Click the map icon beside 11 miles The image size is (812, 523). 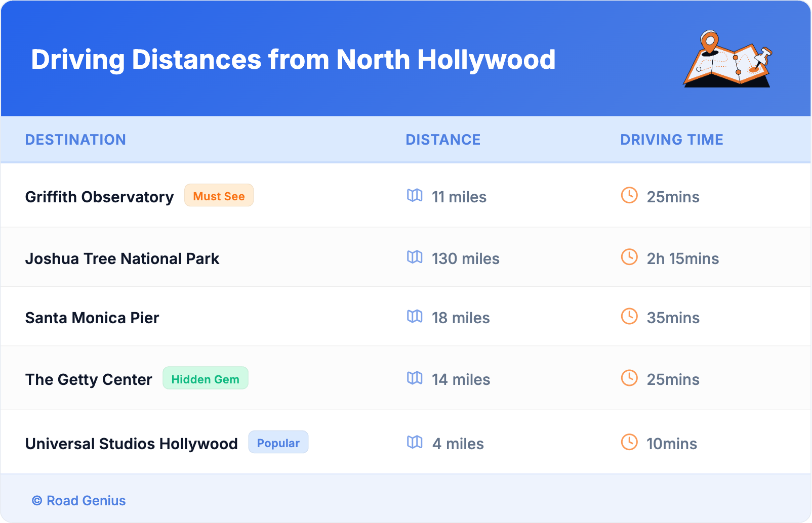(x=415, y=195)
